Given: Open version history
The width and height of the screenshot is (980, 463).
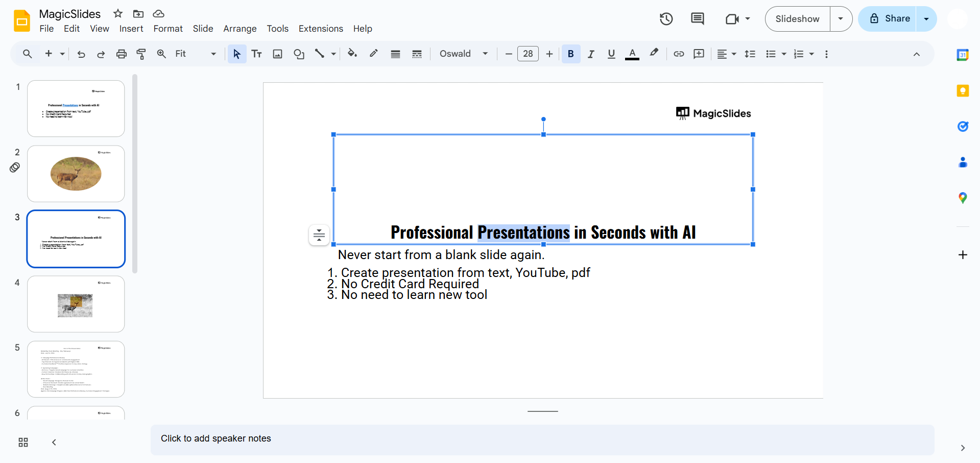Looking at the screenshot, I should [666, 19].
